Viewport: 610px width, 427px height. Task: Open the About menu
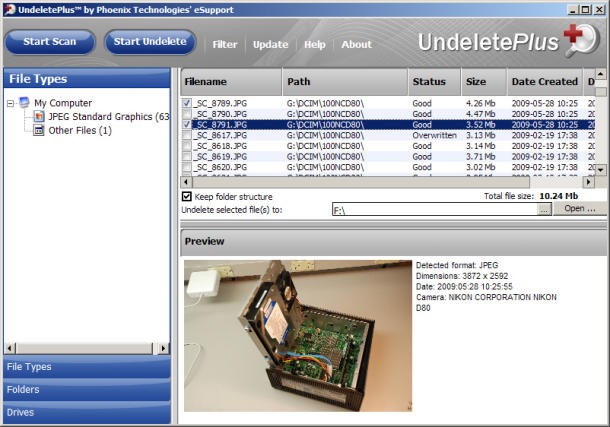[356, 45]
